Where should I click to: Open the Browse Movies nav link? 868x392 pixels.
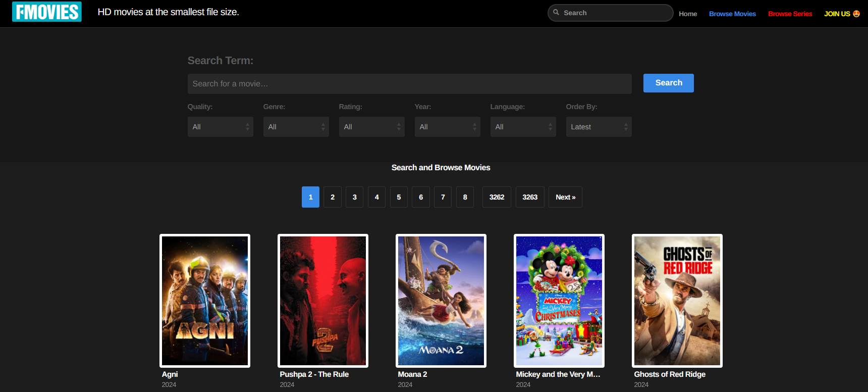732,14
